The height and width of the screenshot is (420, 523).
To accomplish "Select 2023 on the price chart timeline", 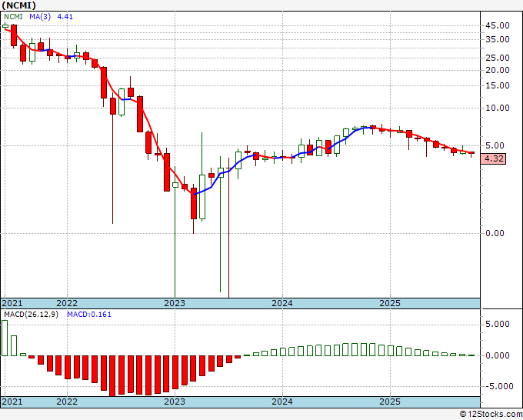I will tap(175, 303).
